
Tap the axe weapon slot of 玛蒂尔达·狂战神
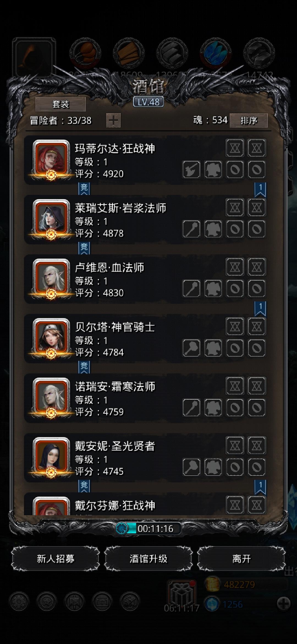coord(191,169)
